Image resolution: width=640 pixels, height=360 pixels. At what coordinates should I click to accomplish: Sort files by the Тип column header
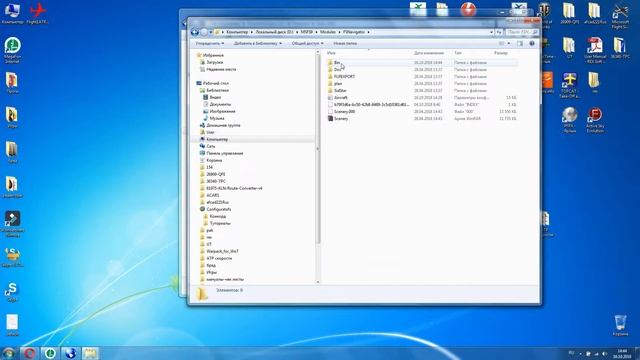pyautogui.click(x=458, y=53)
